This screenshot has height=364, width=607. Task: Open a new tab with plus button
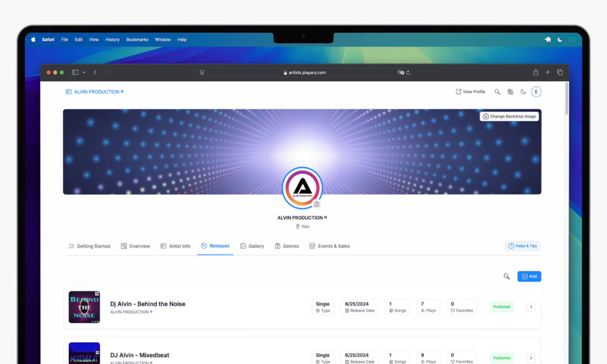(x=548, y=72)
